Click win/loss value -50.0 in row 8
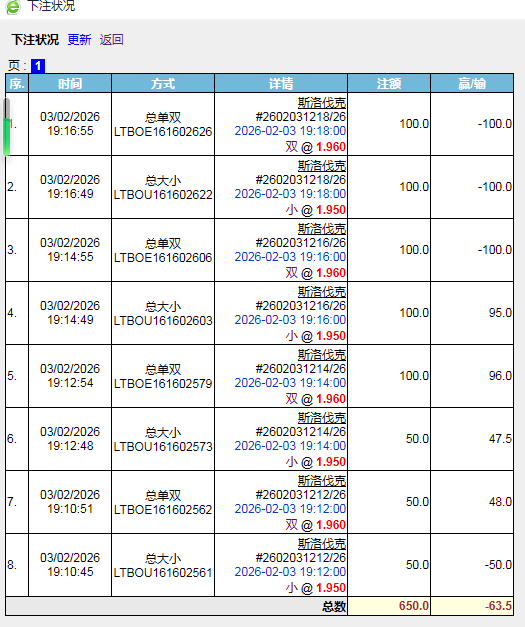 (x=498, y=565)
